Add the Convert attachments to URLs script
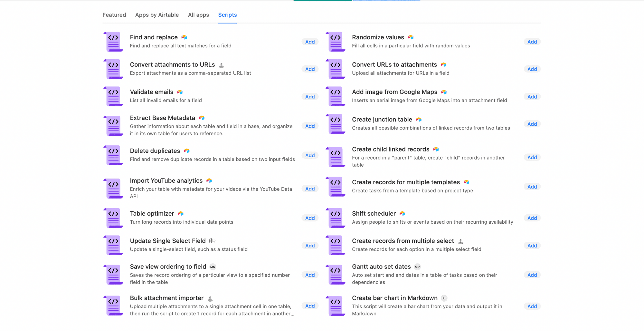 tap(310, 69)
